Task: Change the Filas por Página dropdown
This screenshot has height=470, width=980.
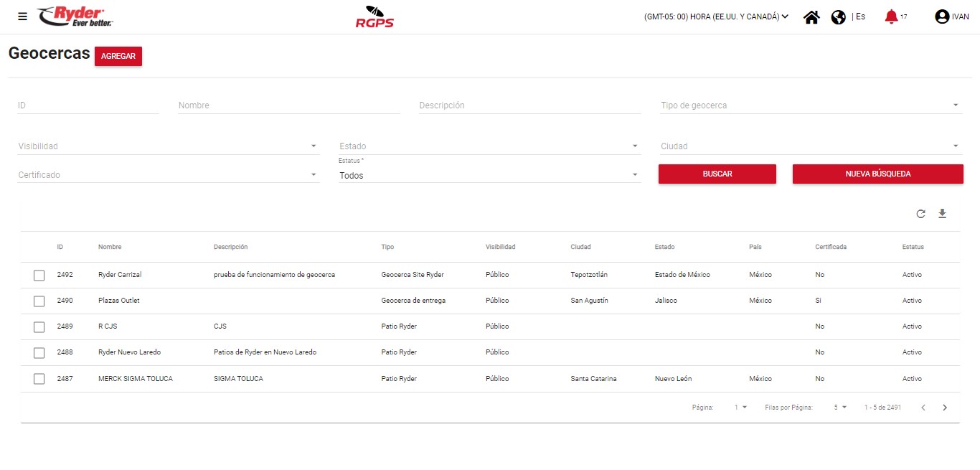Action: click(840, 408)
